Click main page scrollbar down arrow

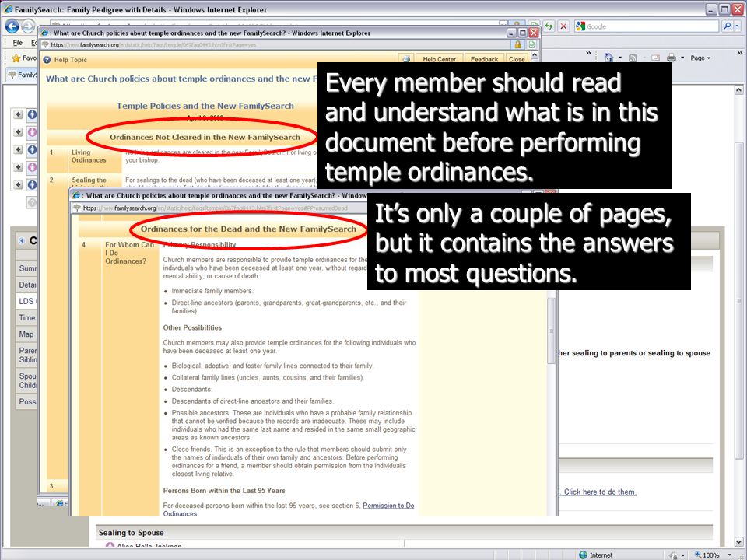(x=738, y=542)
